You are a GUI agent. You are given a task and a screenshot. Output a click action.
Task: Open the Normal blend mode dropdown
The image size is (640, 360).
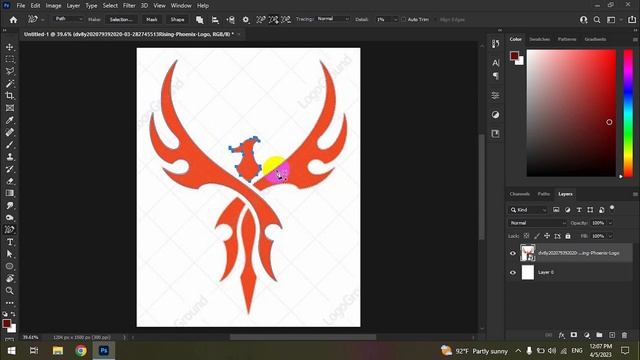click(537, 223)
